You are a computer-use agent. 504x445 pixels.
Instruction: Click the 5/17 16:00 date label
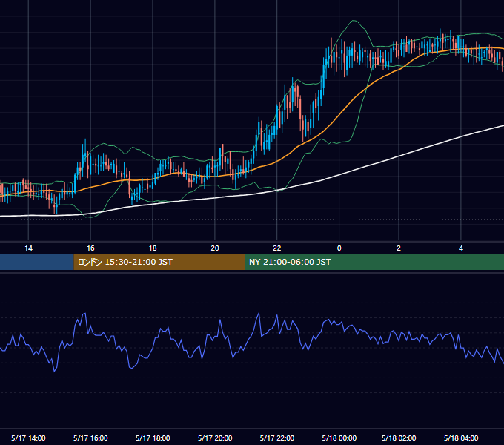[90, 438]
